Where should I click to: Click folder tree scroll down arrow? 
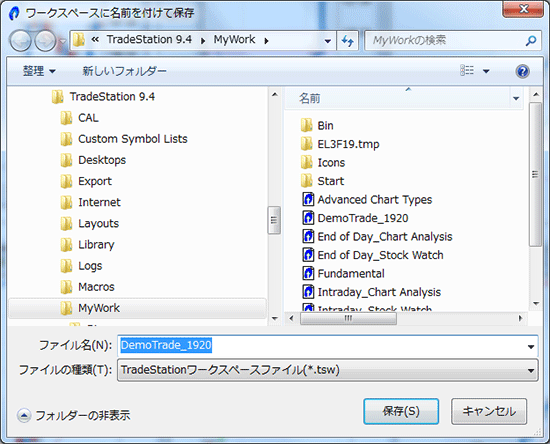[x=275, y=318]
